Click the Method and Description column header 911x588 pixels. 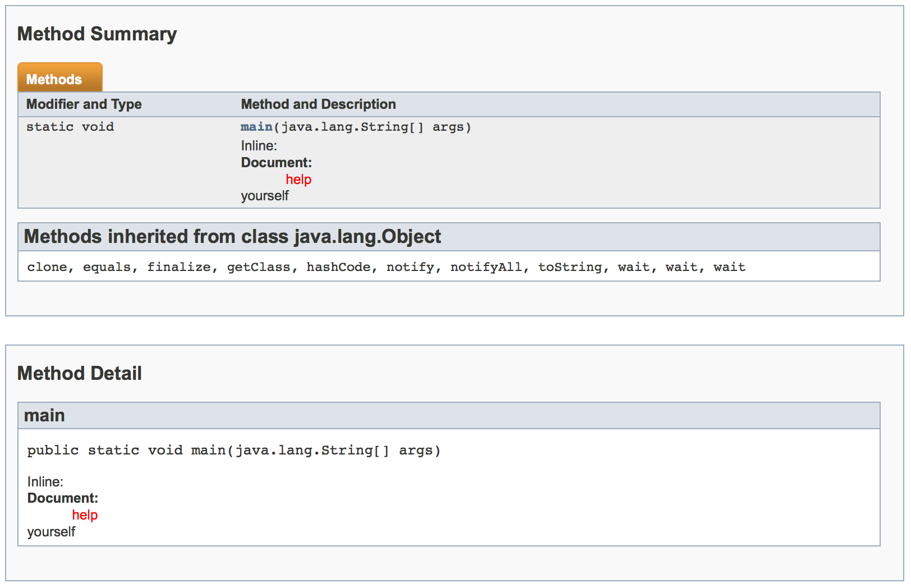[318, 104]
